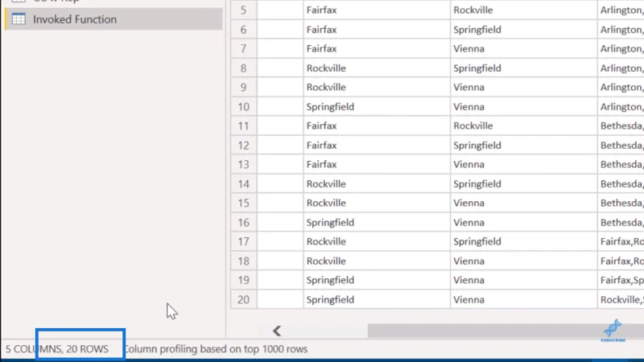Viewport: 644px width, 362px height.
Task: Select row header 16
Action: click(244, 223)
